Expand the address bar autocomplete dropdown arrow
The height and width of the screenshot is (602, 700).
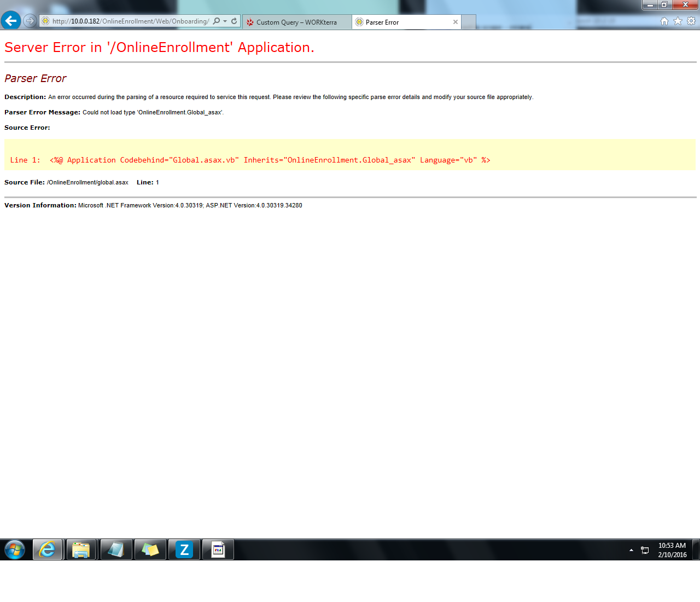225,21
